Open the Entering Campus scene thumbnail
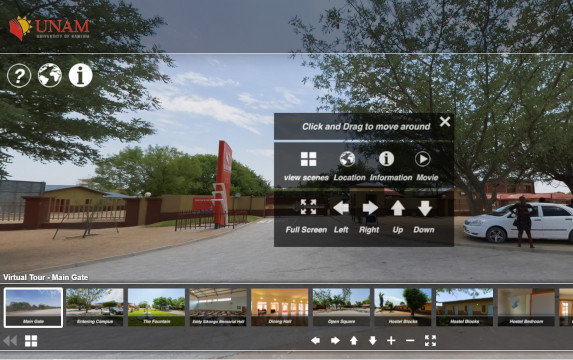 coord(95,307)
